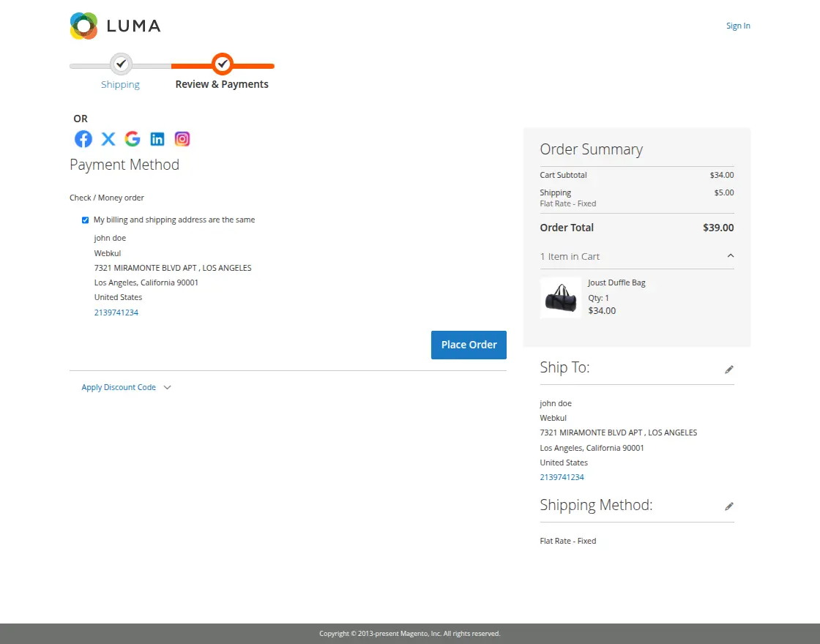
Task: Collapse the 1 Item in Cart section
Action: (730, 256)
